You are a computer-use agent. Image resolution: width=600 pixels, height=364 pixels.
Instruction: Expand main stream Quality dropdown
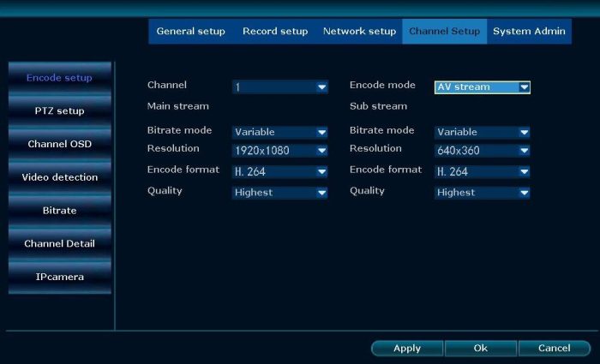pos(280,193)
